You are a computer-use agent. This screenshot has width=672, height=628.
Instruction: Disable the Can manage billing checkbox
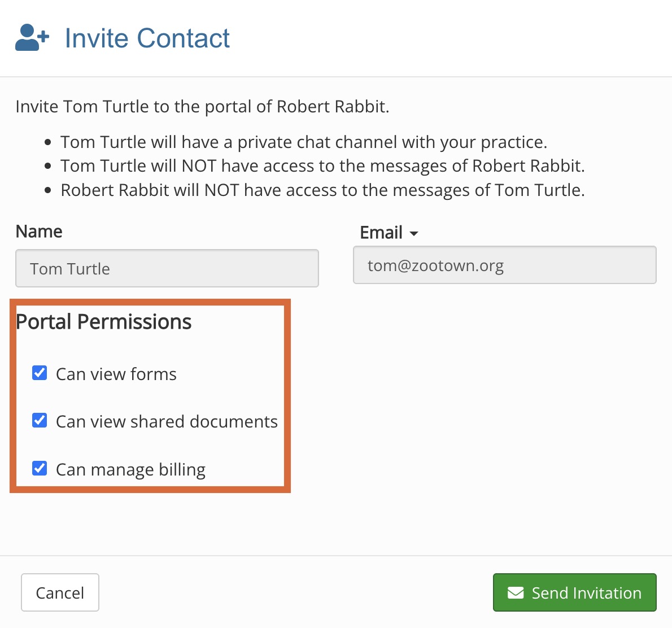point(40,468)
